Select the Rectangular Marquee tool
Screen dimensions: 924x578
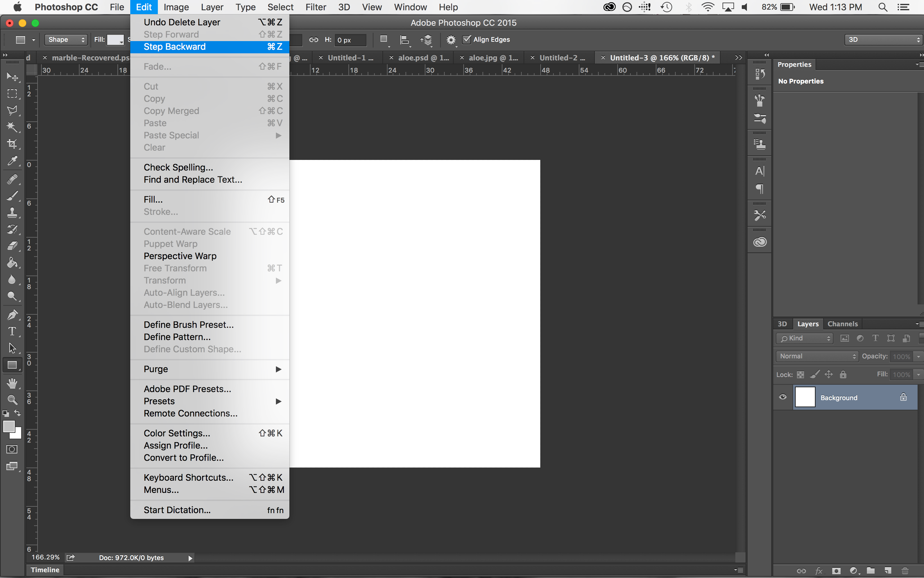12,94
